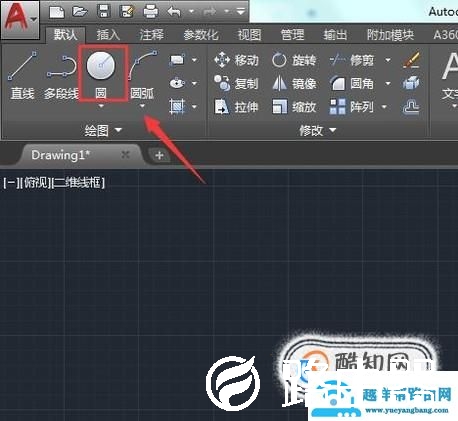This screenshot has height=421, width=458.
Task: Click the Scale (缩放) tool
Action: [294, 107]
